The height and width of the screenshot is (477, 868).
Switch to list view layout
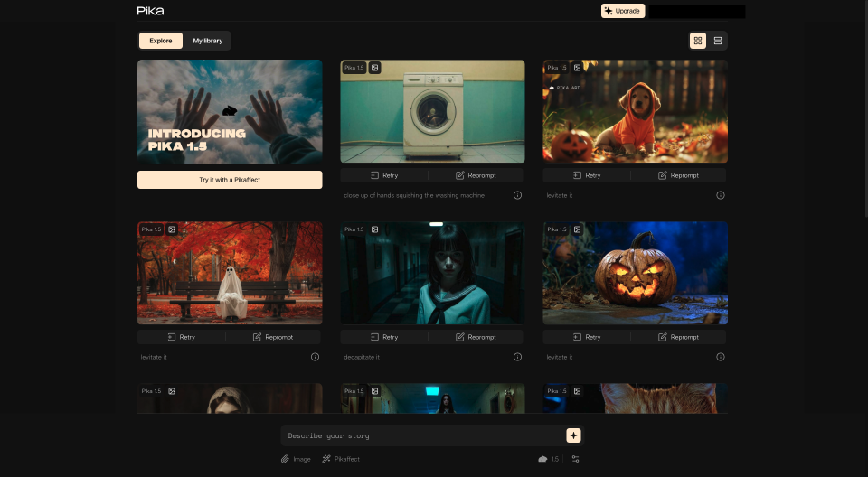tap(717, 41)
